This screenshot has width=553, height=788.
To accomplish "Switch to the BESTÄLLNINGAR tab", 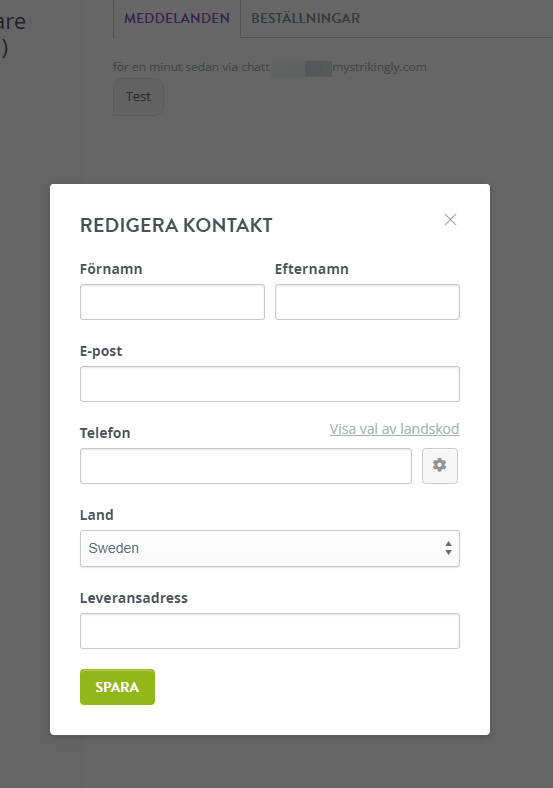I will tap(305, 19).
